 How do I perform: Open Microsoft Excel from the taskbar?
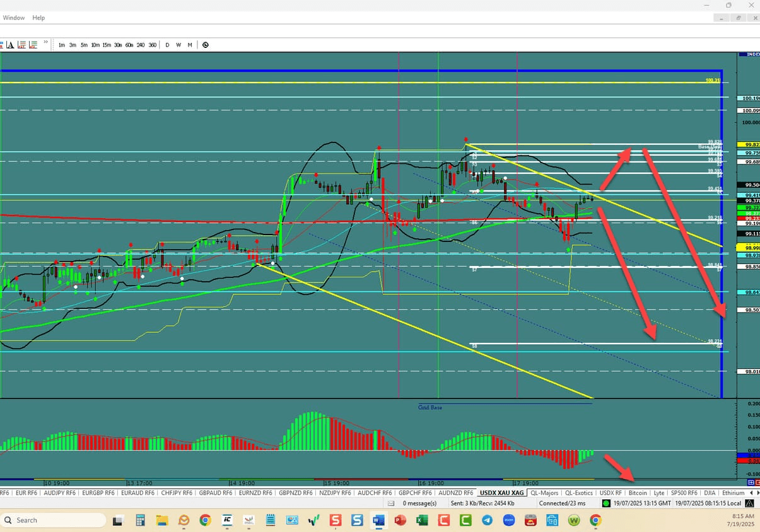point(421,520)
